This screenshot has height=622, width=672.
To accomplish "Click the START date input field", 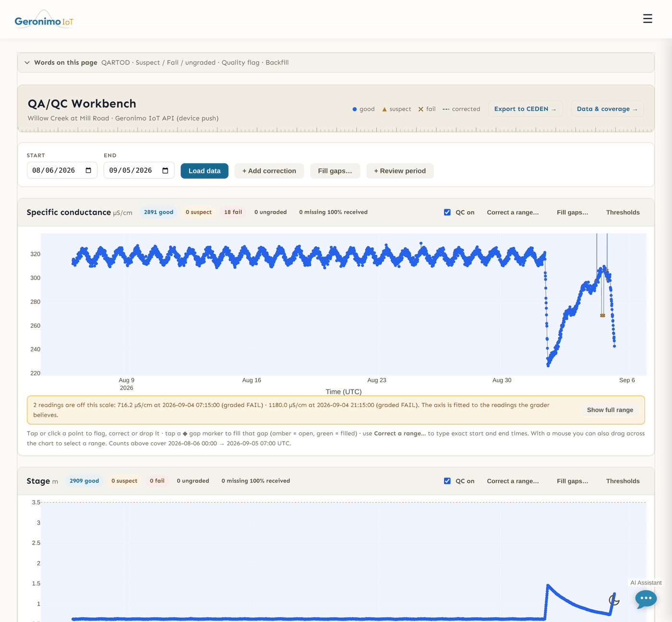I will 62,170.
